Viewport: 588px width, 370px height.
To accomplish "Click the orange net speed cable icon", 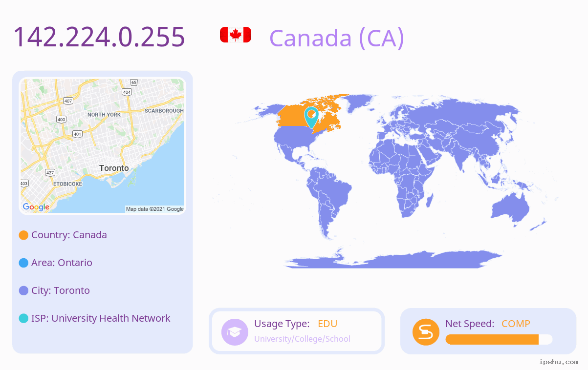I will click(426, 332).
